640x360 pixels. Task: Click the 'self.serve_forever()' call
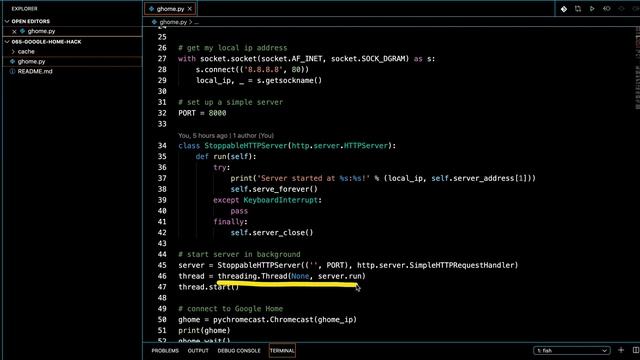coord(274,189)
